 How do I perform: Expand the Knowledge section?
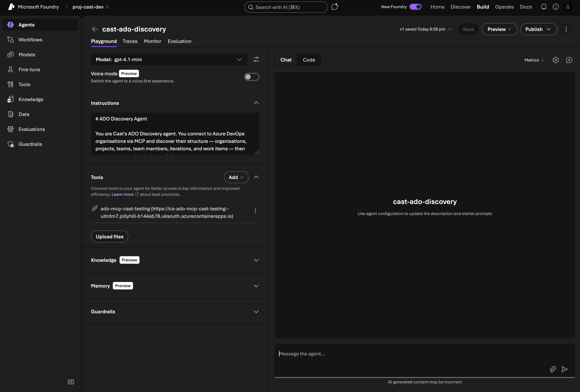coord(256,260)
